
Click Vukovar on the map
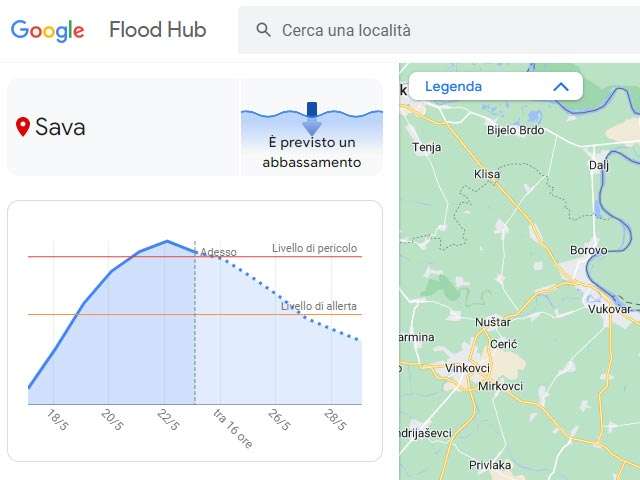(x=611, y=310)
